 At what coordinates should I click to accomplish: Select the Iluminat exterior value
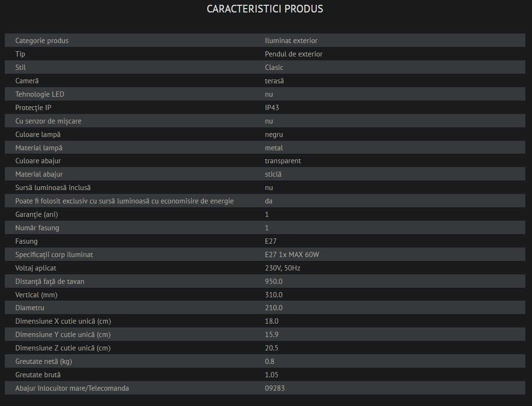point(291,41)
